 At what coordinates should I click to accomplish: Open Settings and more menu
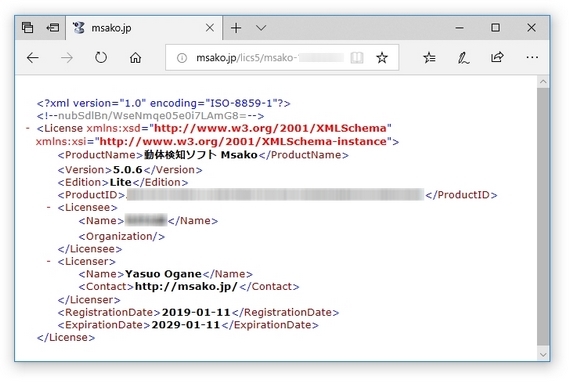(532, 57)
